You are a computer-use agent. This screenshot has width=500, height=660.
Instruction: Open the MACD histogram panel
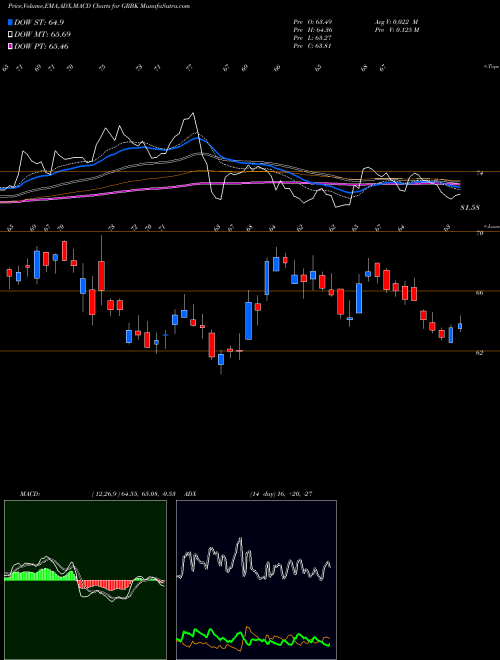pyautogui.click(x=85, y=580)
